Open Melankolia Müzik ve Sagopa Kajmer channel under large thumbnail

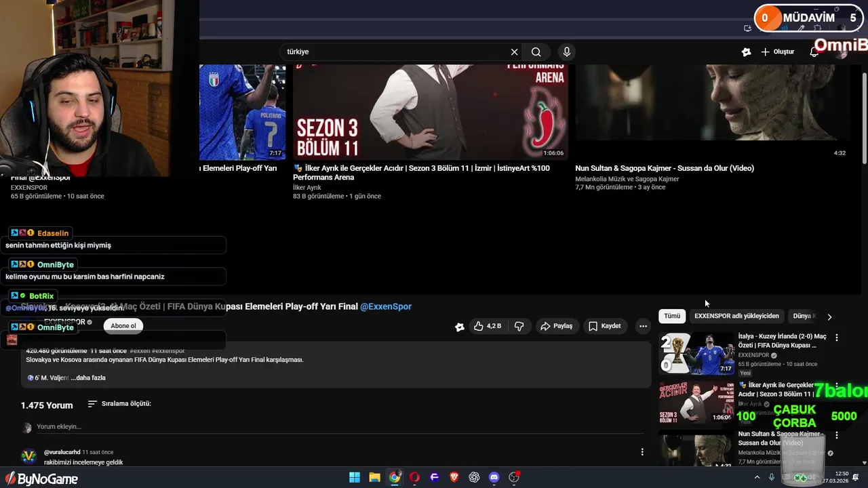[x=627, y=179]
